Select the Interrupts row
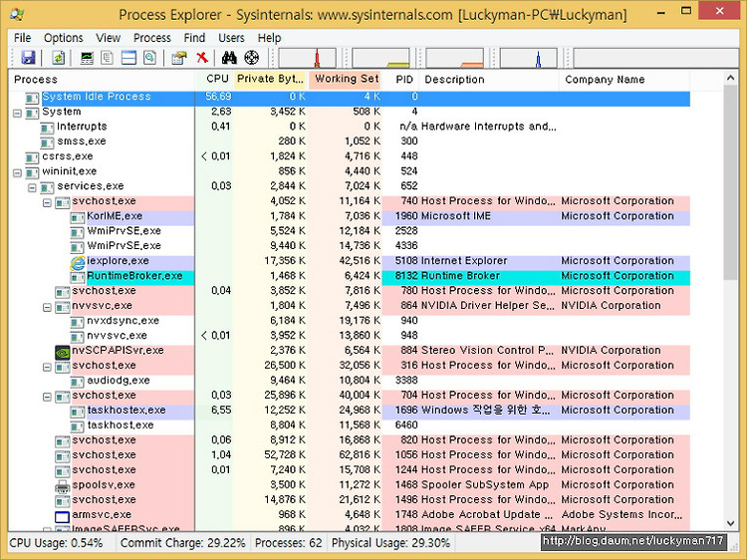Screen dimensions: 747x560 click(350, 128)
